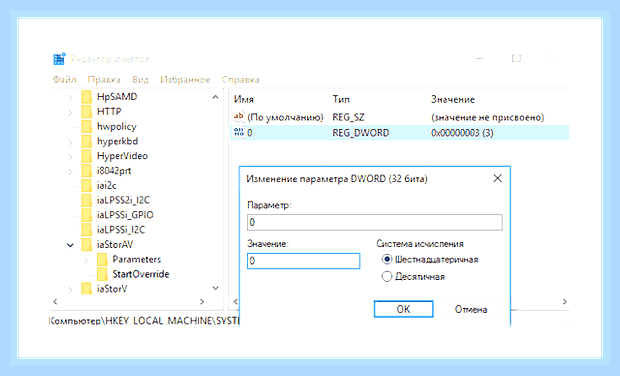Click the Parameters folder icon
The width and height of the screenshot is (620, 376).
tap(102, 259)
